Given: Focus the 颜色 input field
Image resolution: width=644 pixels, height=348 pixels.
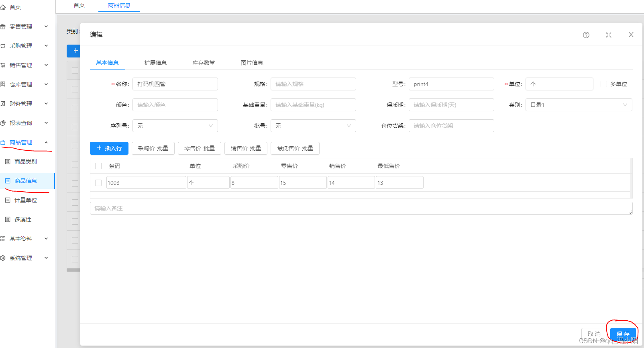Looking at the screenshot, I should click(175, 105).
